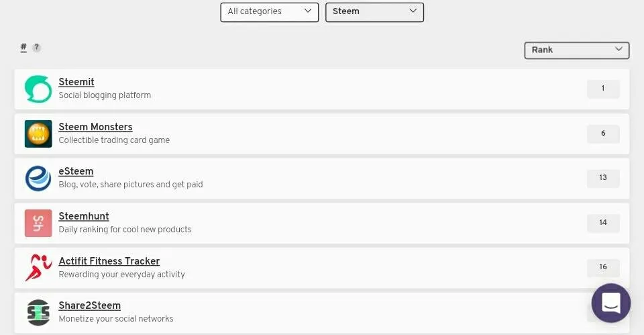Click the Steemit app logo
644x335 pixels.
click(x=38, y=89)
